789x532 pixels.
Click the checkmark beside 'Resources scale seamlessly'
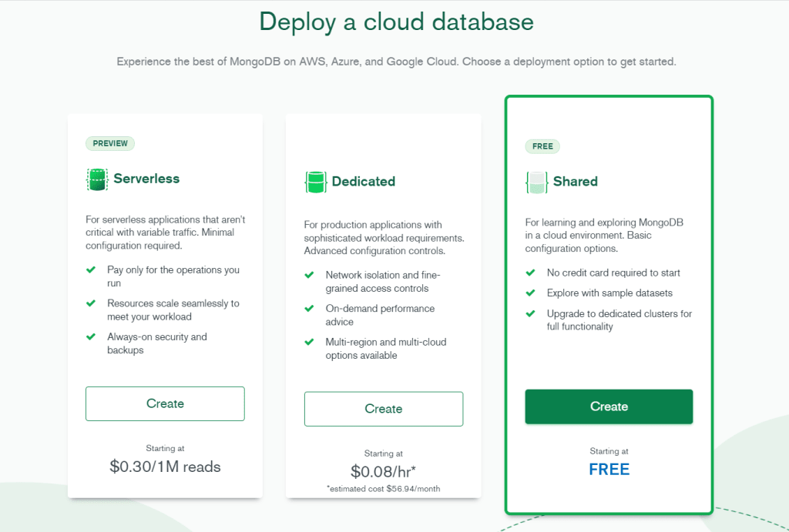(91, 303)
